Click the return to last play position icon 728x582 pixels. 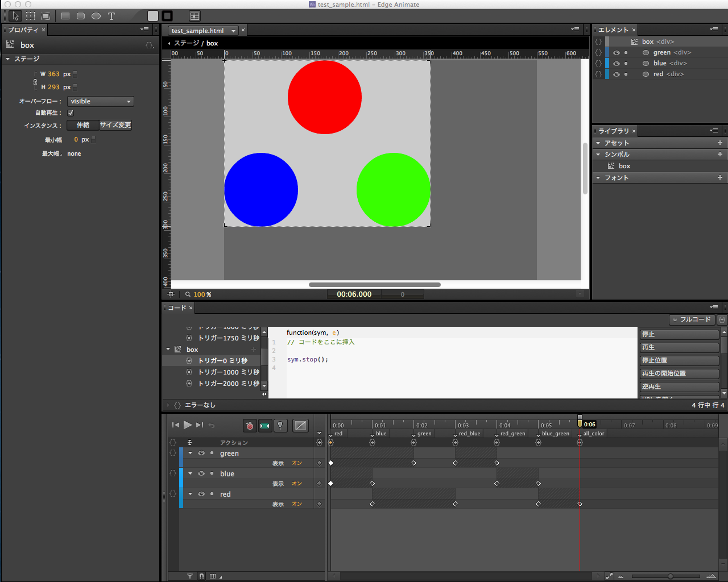tap(212, 425)
